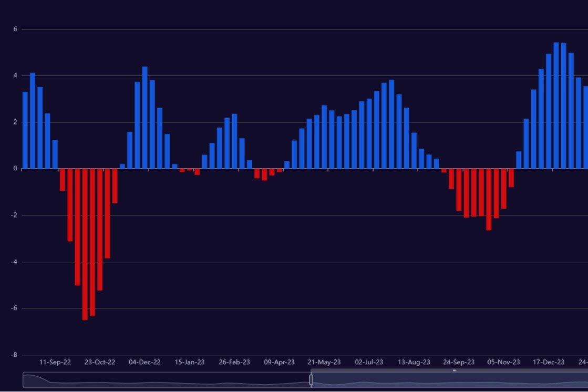Click the 05-Nov-23 date label

tap(503, 363)
